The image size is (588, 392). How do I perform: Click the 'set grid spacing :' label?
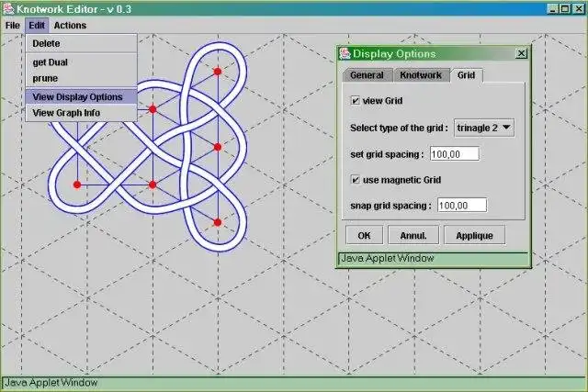387,154
